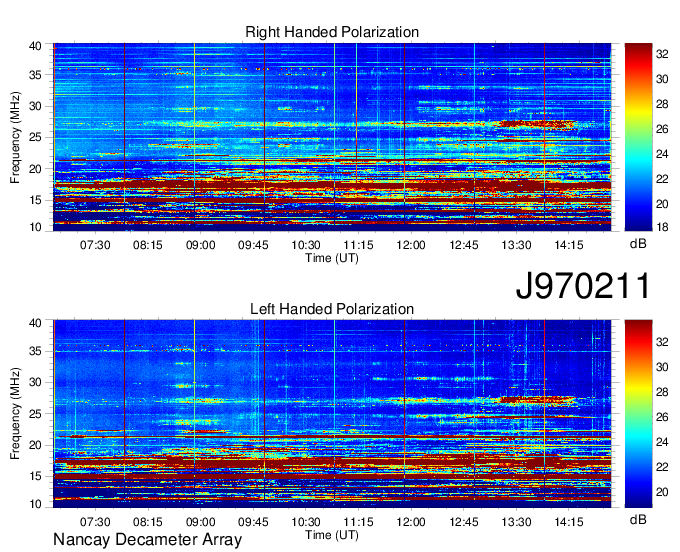Click the 08:15 tick of the top plot
The height and width of the screenshot is (552, 680).
[147, 245]
